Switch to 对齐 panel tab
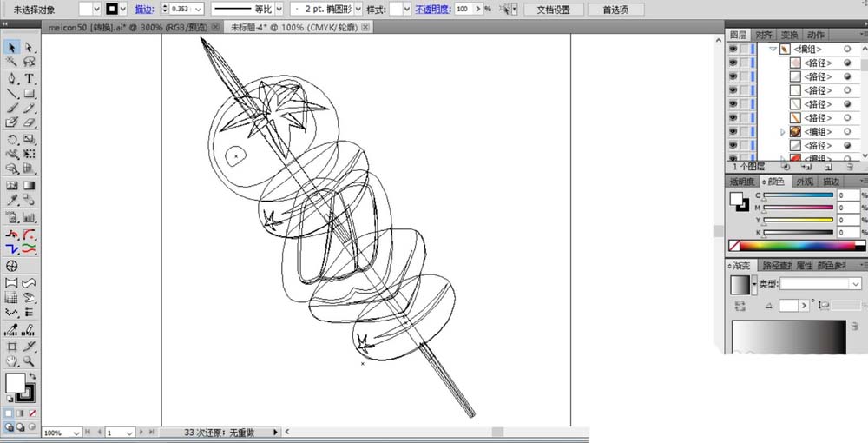The height and width of the screenshot is (443, 868). (764, 35)
